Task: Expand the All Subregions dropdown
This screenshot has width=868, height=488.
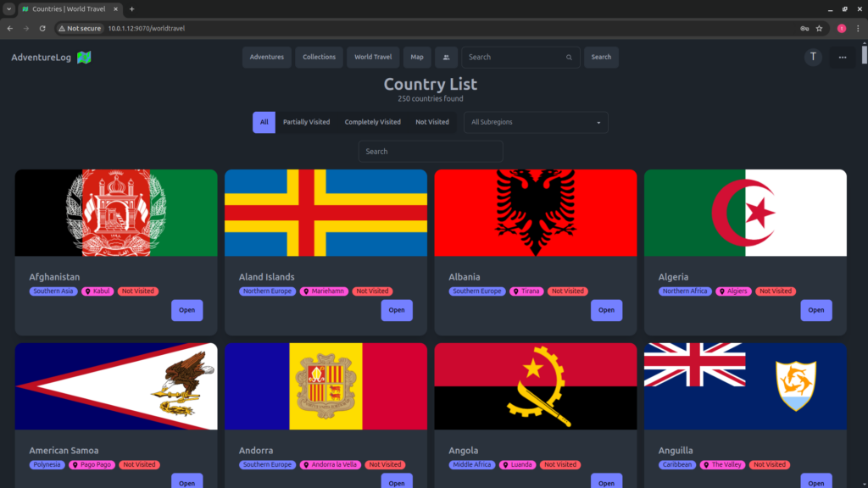Action: coord(536,122)
